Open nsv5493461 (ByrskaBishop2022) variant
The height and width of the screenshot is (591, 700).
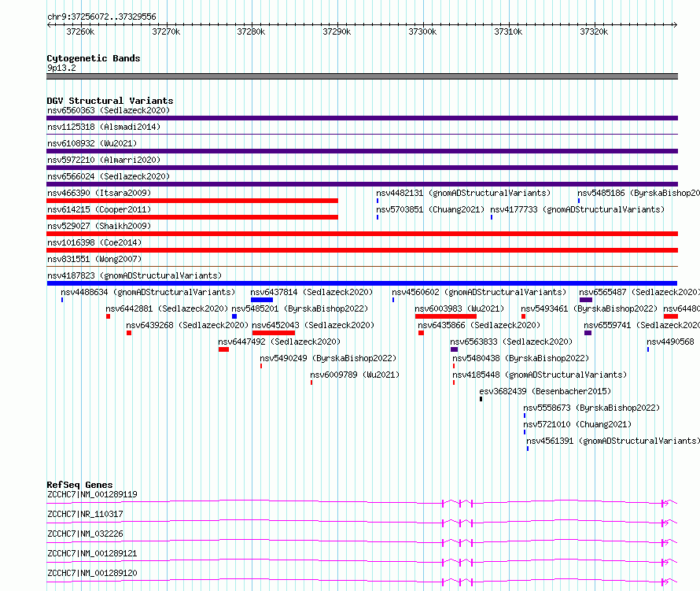(589, 308)
